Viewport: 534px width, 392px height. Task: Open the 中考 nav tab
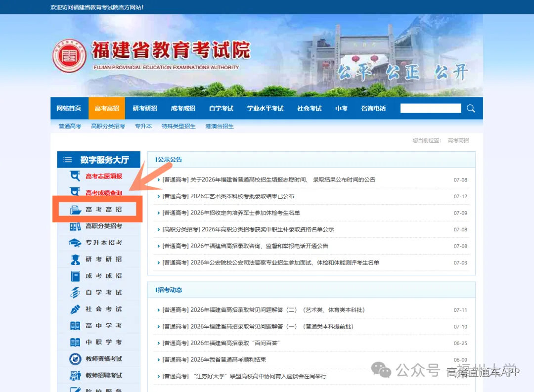pyautogui.click(x=341, y=108)
